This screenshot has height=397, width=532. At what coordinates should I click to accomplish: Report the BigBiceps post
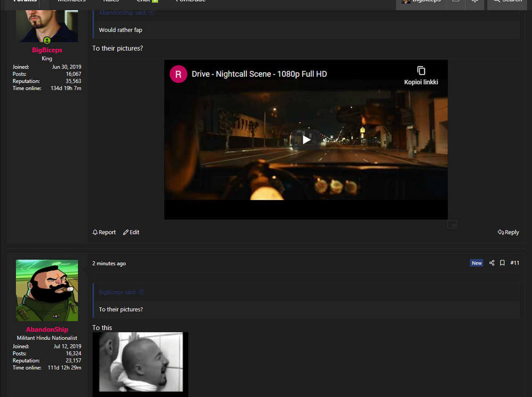(x=104, y=232)
